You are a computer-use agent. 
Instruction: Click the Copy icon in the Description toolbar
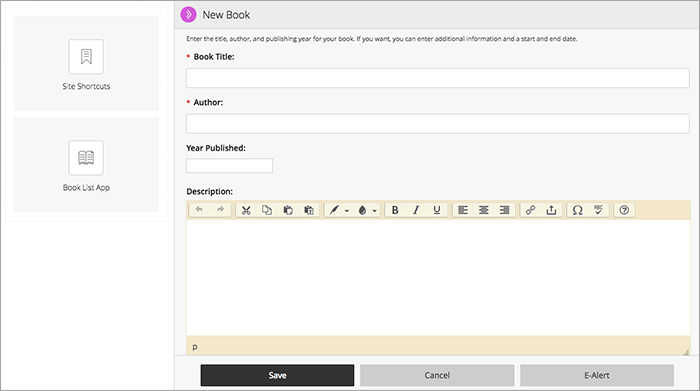point(267,210)
